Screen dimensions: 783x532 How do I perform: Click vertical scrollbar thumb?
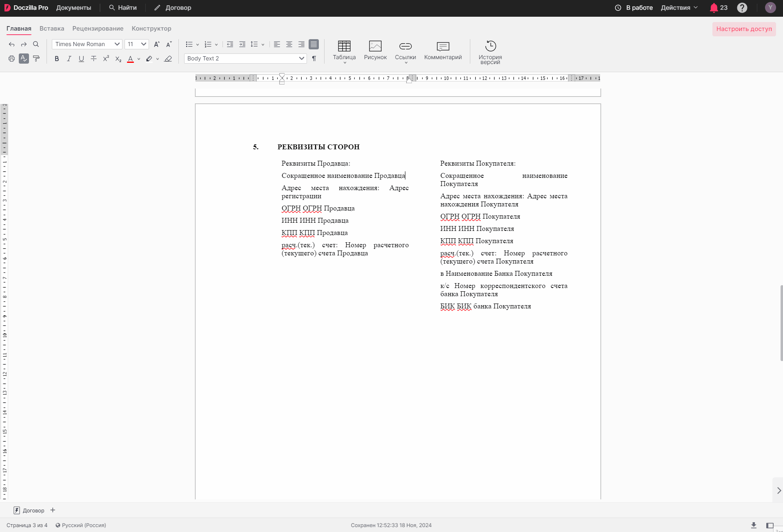781,323
